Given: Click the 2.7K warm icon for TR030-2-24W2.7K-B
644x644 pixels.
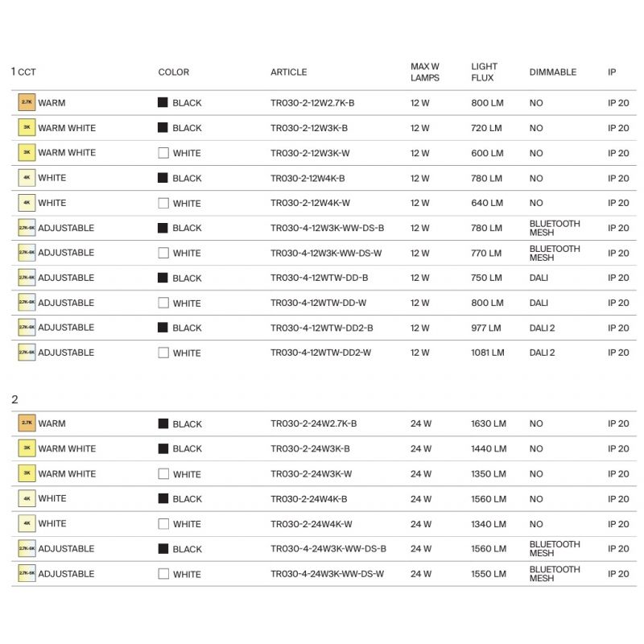Looking at the screenshot, I should 27,423.
